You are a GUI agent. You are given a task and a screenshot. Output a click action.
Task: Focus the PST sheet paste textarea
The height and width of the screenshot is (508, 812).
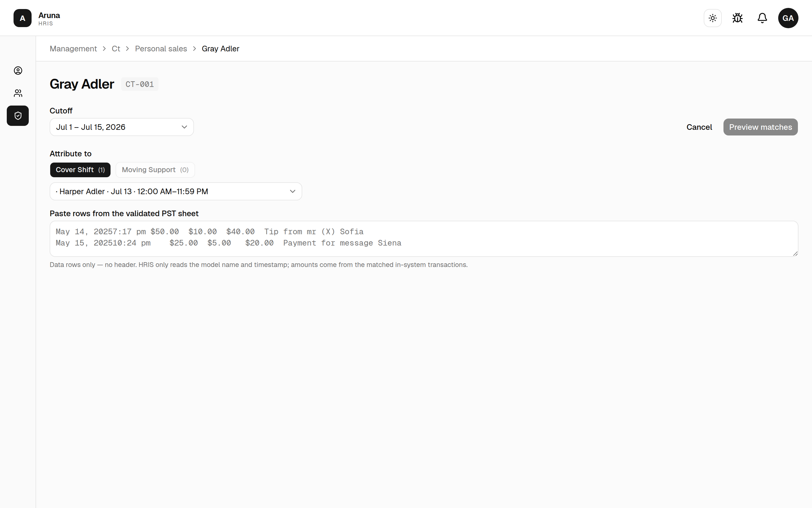point(424,238)
